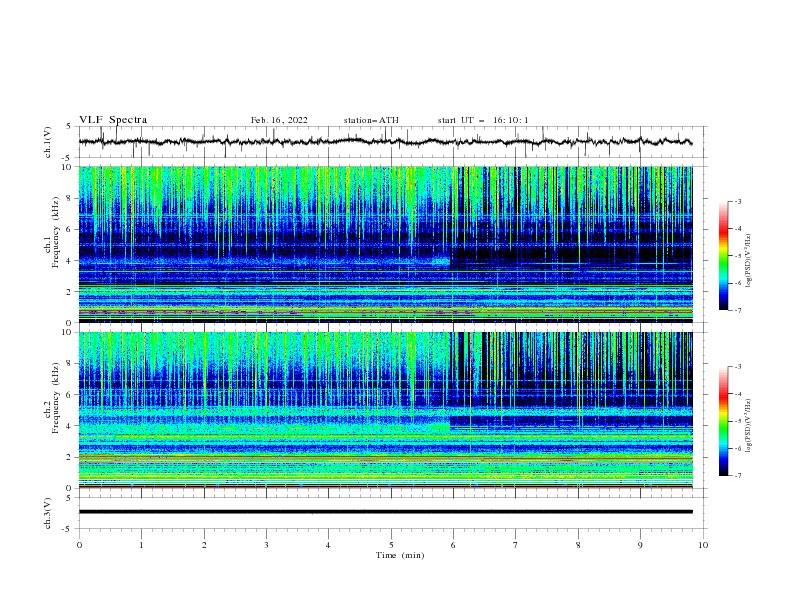The height and width of the screenshot is (612, 792).
Task: Click the '-3' value on lower colorbar
Action: tap(738, 367)
